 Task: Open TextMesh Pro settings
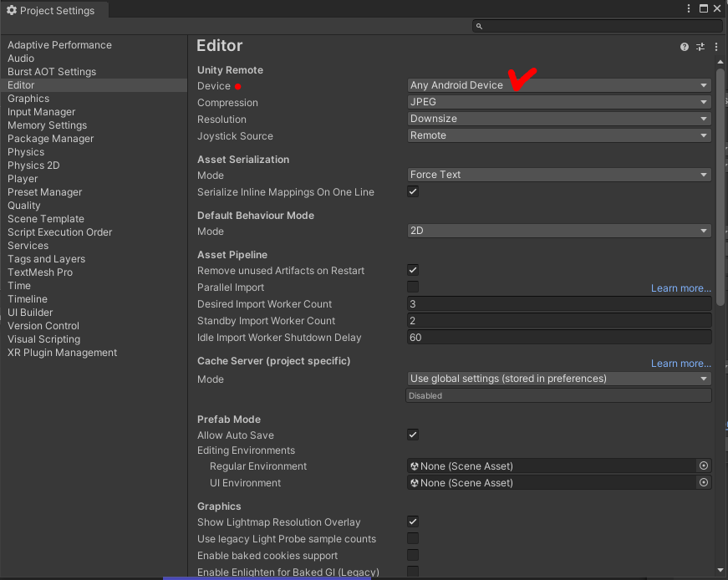(x=40, y=272)
